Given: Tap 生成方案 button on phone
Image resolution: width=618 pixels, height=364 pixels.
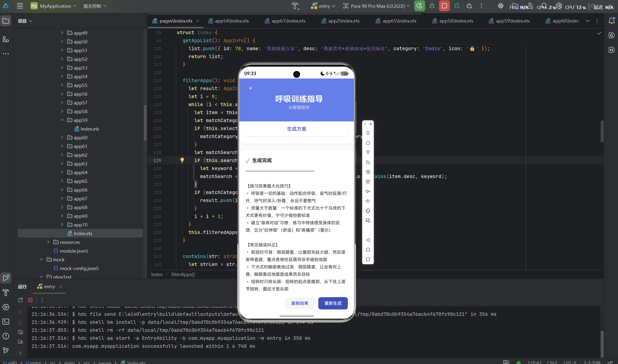Looking at the screenshot, I should click(x=296, y=129).
